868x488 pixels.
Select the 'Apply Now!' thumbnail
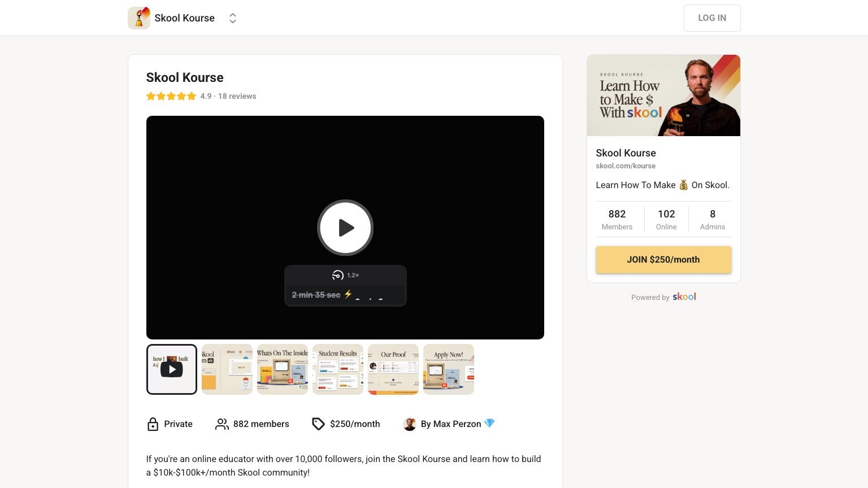coord(449,369)
